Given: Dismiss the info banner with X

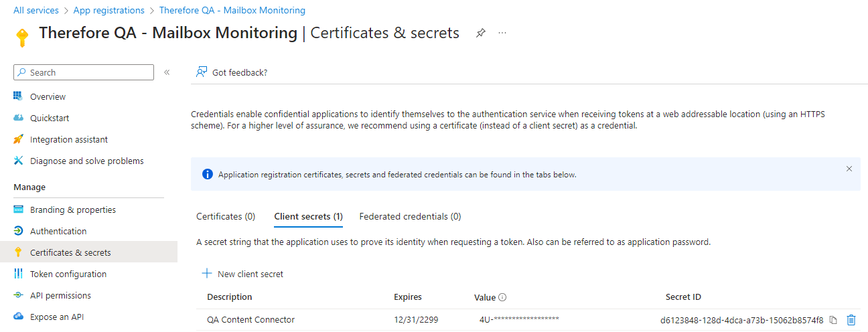Looking at the screenshot, I should (x=849, y=169).
